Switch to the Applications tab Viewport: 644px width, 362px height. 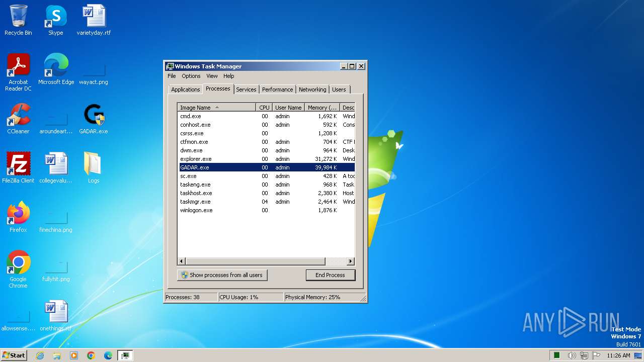pos(185,89)
